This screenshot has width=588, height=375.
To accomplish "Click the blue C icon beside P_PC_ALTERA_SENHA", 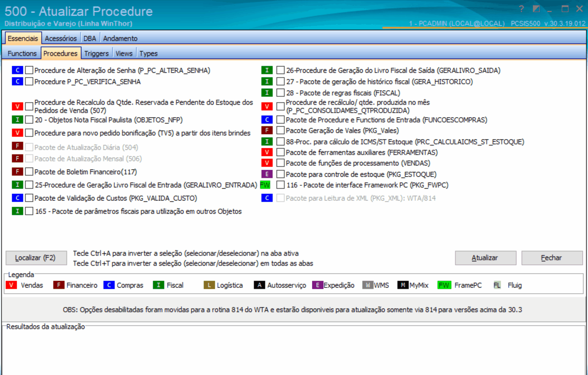I will coord(17,70).
